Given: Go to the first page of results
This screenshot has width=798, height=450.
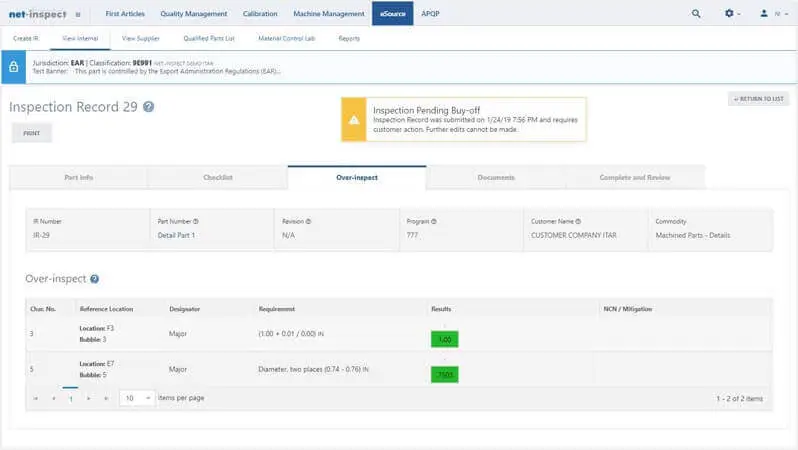Looking at the screenshot, I should 37,398.
